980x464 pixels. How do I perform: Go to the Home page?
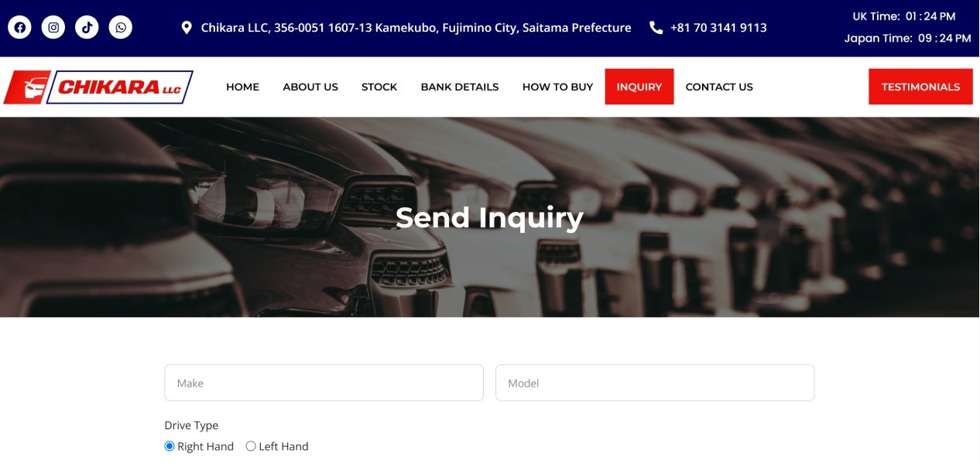pyautogui.click(x=242, y=87)
